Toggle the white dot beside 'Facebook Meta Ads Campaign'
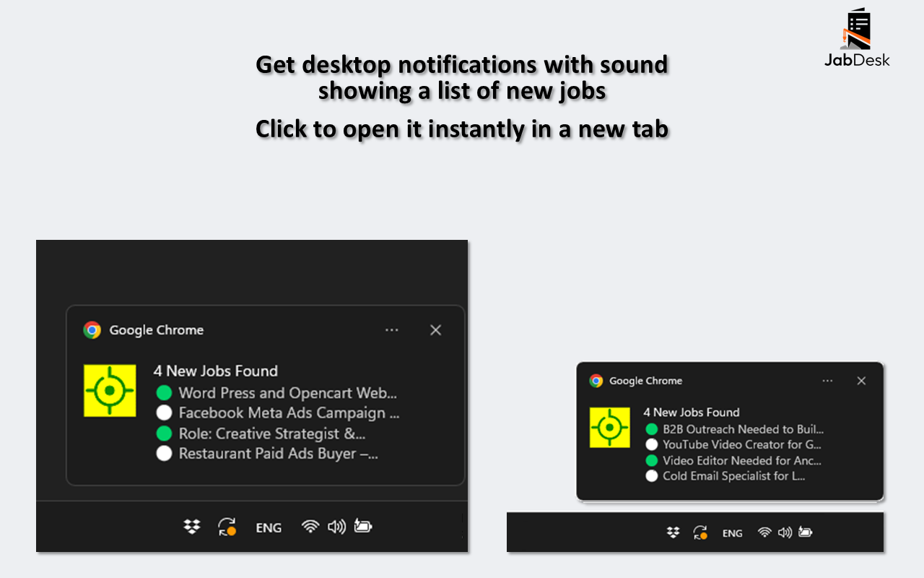924x578 pixels. 165,413
